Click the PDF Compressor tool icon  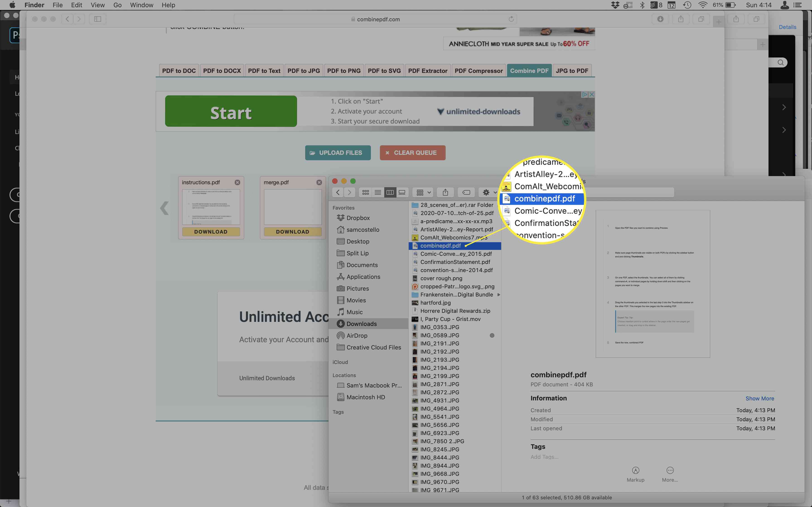[x=479, y=70]
